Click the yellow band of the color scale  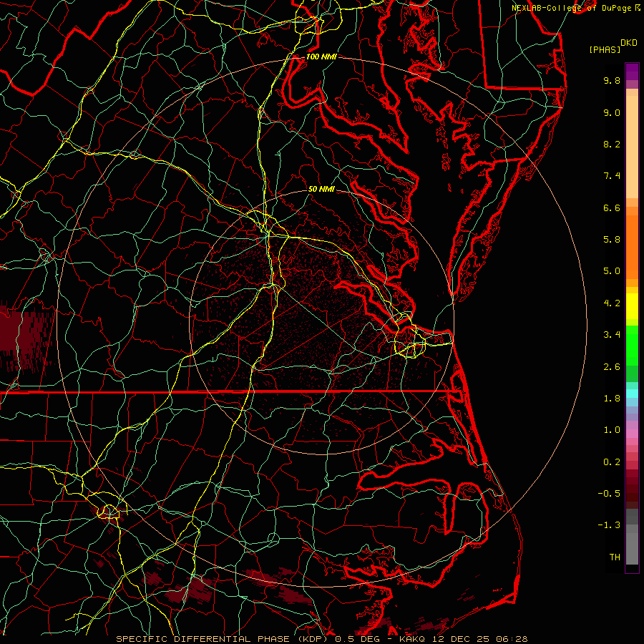point(632,306)
